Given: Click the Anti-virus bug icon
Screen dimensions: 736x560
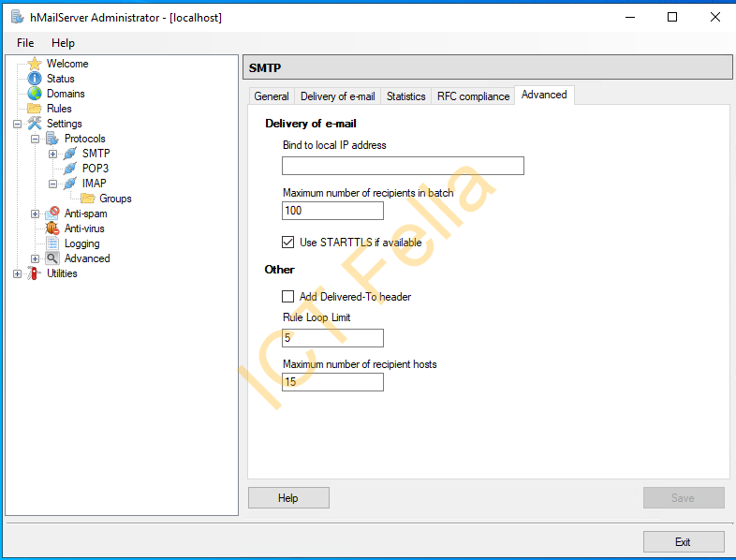Looking at the screenshot, I should pos(52,228).
